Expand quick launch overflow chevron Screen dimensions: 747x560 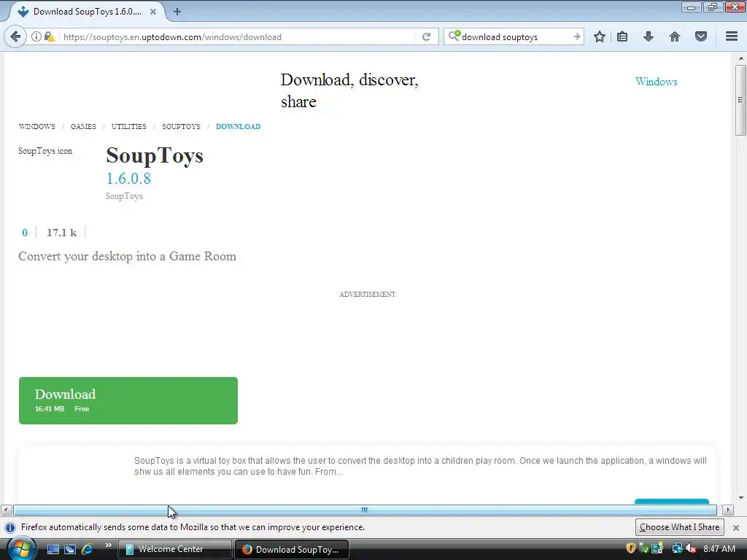point(108,545)
